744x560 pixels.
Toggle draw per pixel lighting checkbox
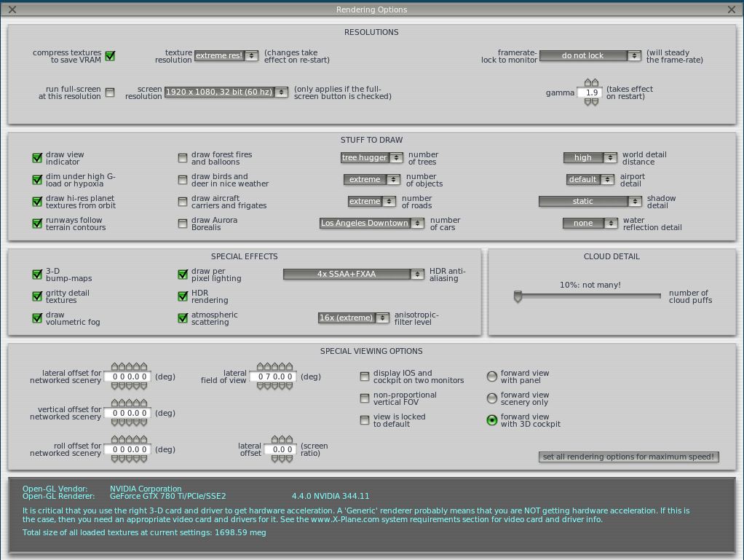(183, 275)
